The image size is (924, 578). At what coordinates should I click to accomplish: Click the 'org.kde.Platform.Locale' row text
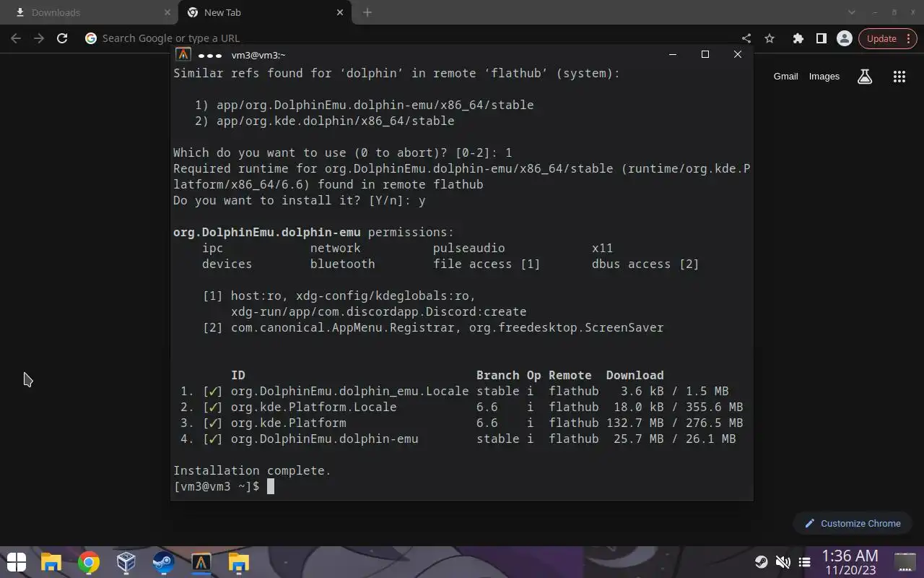pos(314,407)
